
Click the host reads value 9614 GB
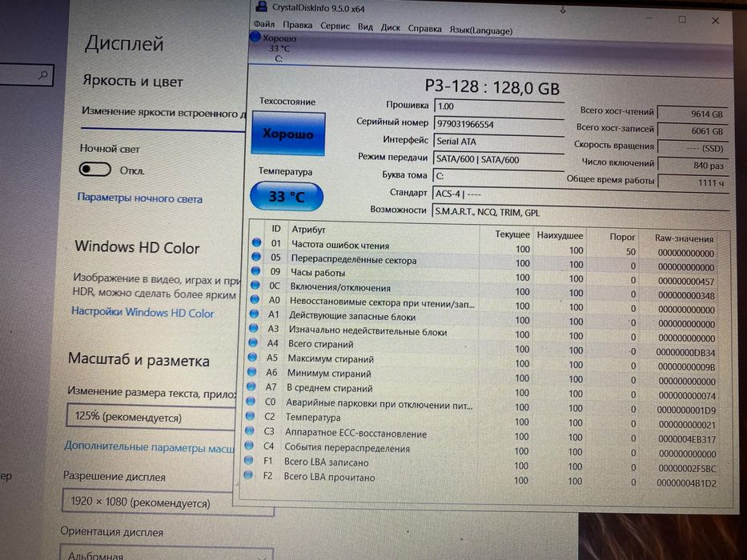(693, 114)
